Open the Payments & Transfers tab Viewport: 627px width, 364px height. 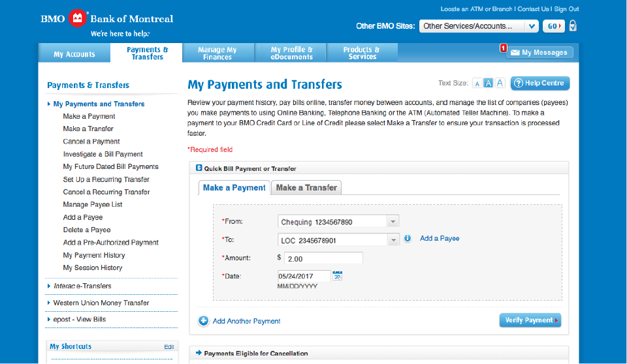point(147,53)
